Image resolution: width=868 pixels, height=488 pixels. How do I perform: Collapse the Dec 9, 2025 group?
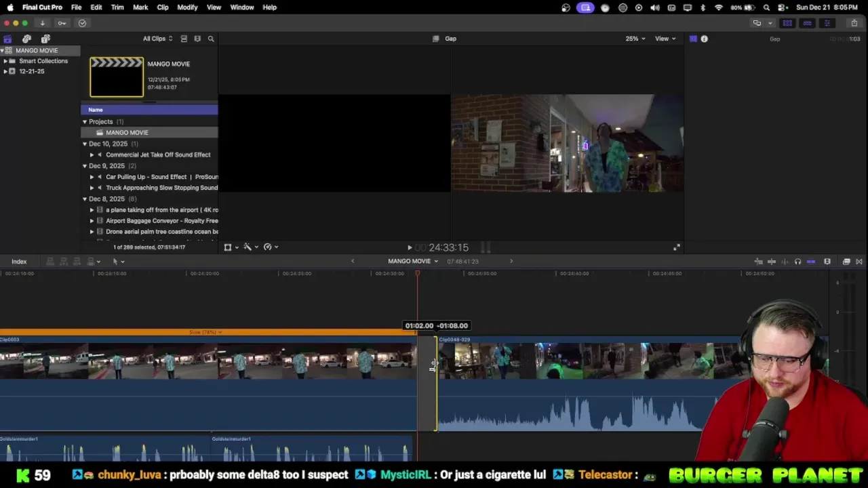click(x=85, y=166)
